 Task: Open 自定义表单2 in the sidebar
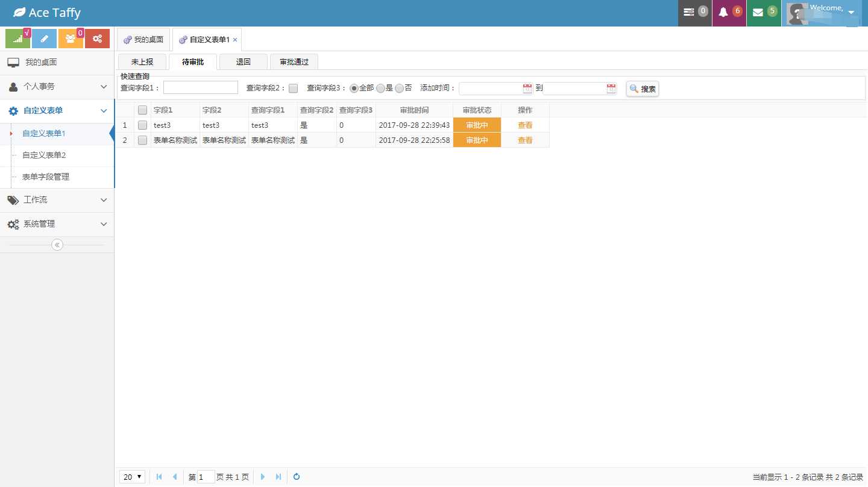[57, 156]
